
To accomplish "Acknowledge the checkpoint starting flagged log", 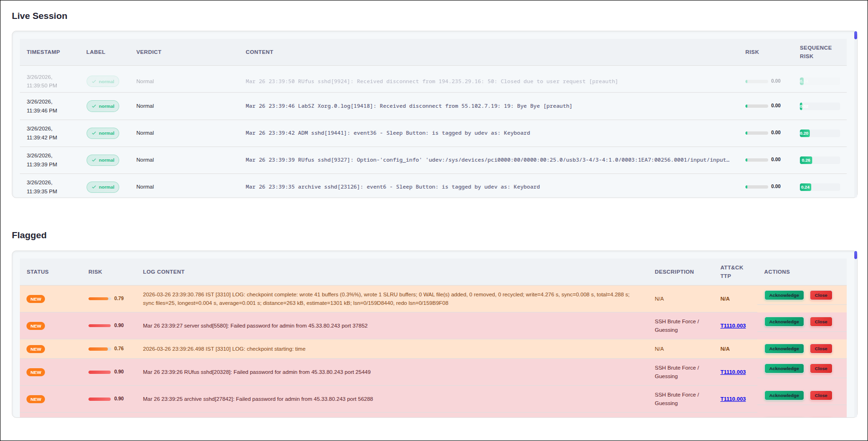I will [x=784, y=349].
